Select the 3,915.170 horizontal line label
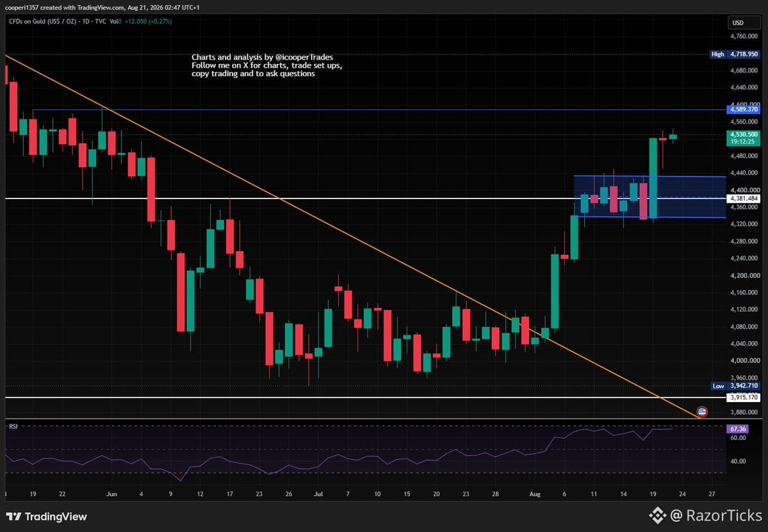Image resolution: width=768 pixels, height=532 pixels. (x=744, y=398)
